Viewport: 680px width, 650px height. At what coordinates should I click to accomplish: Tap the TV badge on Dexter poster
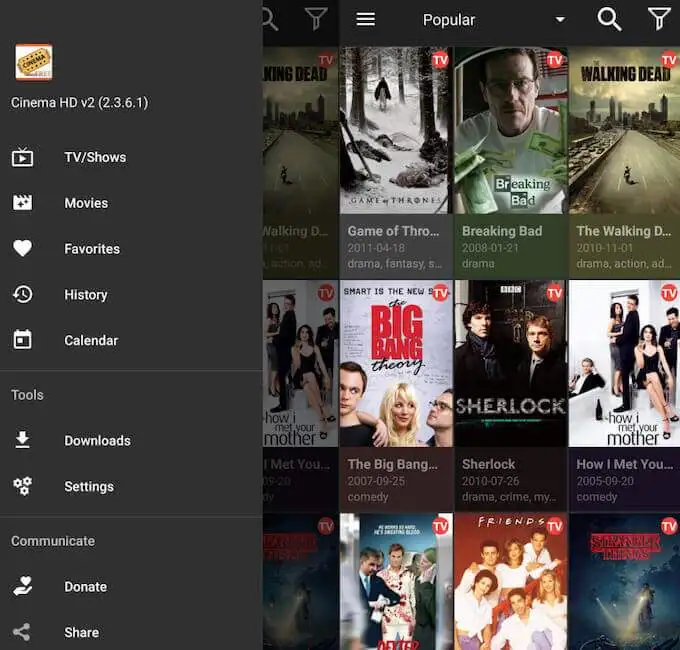[440, 526]
